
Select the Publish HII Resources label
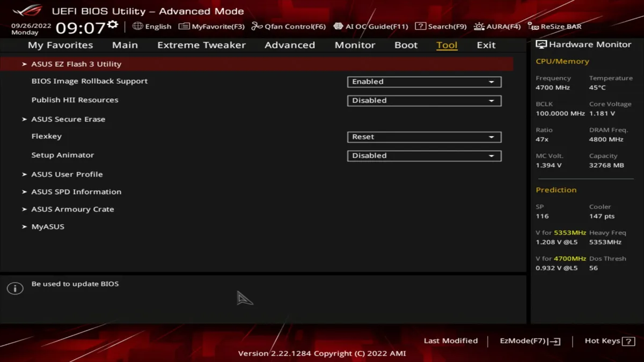coord(75,100)
